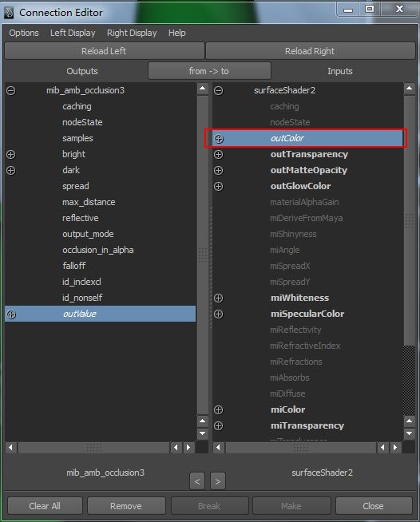The image size is (420, 522).
Task: Expand the miTransparency attribute
Action: point(219,425)
